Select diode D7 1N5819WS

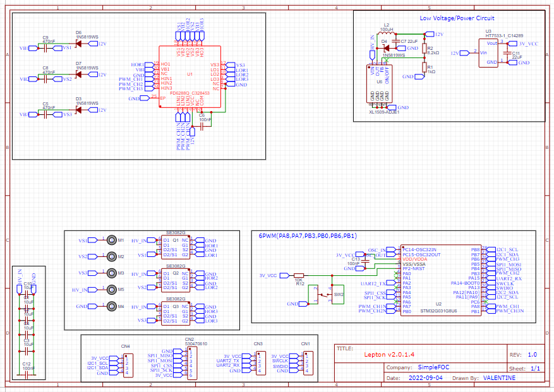click(x=78, y=74)
